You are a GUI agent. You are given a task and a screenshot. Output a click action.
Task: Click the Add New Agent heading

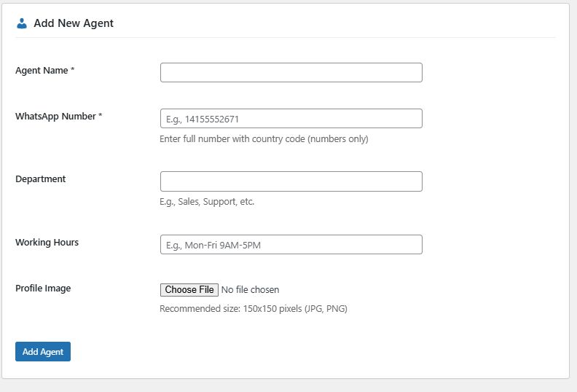tap(74, 23)
